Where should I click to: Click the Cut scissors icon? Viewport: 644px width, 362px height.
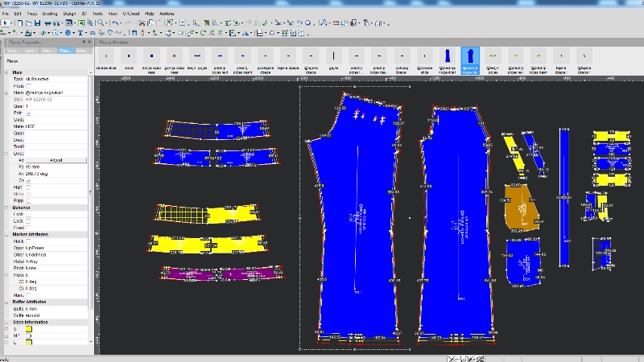pyautogui.click(x=142, y=23)
